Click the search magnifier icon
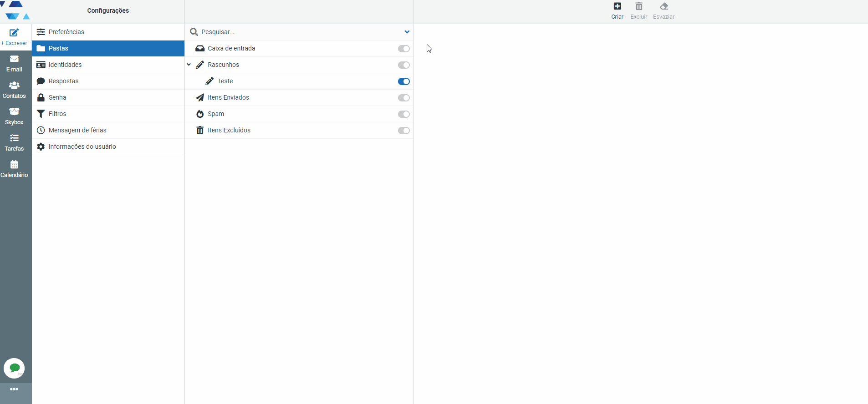This screenshot has width=868, height=404. pyautogui.click(x=194, y=32)
